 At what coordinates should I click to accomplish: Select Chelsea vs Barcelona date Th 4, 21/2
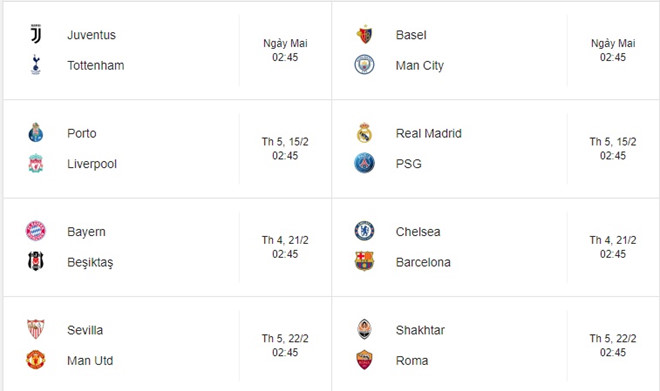pos(613,240)
